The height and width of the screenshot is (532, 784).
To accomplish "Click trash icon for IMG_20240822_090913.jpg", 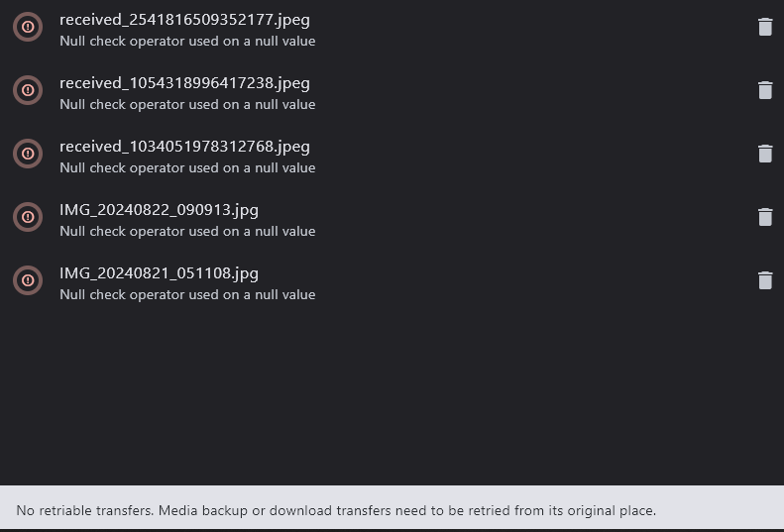I will pyautogui.click(x=765, y=217).
